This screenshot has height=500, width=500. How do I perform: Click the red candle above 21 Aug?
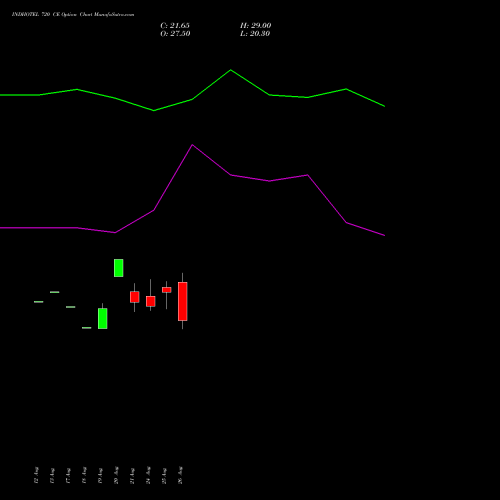pyautogui.click(x=135, y=297)
